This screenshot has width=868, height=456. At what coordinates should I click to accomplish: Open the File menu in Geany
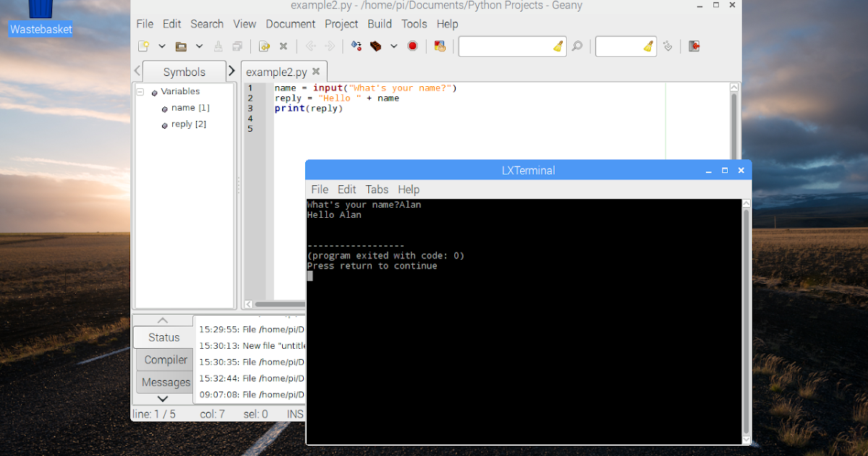(x=145, y=24)
